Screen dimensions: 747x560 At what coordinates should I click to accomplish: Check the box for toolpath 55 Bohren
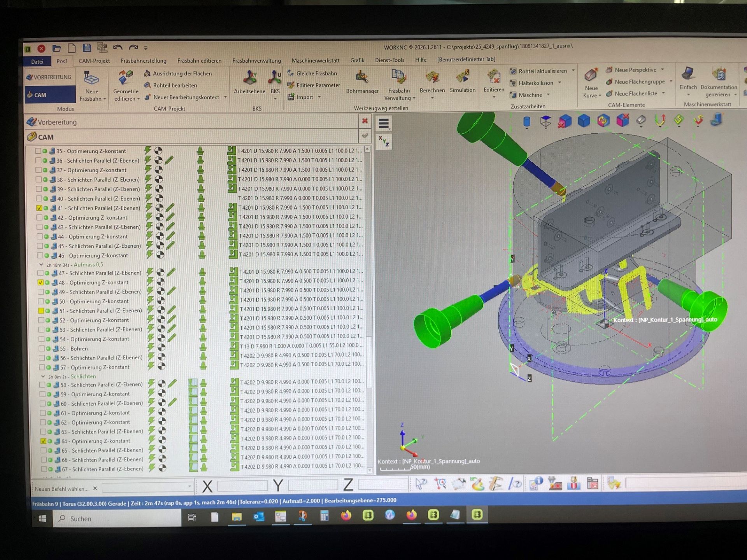point(41,349)
